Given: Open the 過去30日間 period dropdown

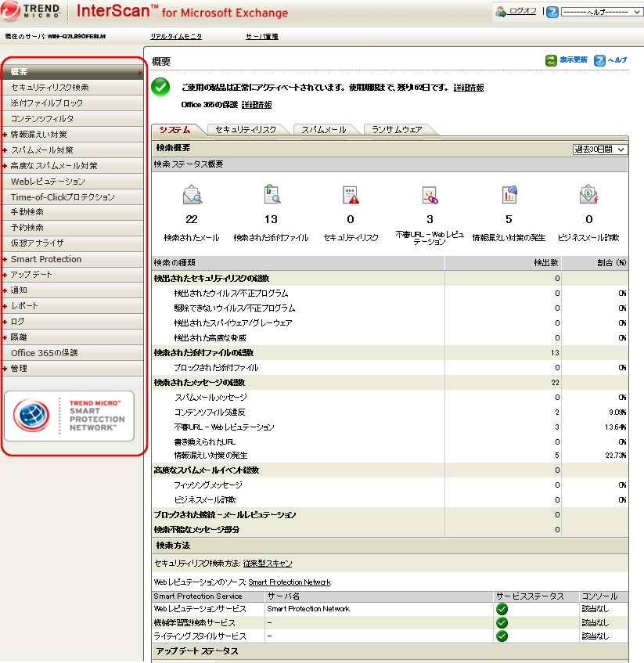Looking at the screenshot, I should click(599, 149).
